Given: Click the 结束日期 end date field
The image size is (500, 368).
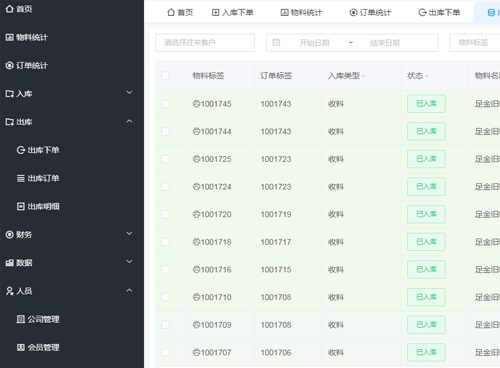Looking at the screenshot, I should tap(385, 43).
